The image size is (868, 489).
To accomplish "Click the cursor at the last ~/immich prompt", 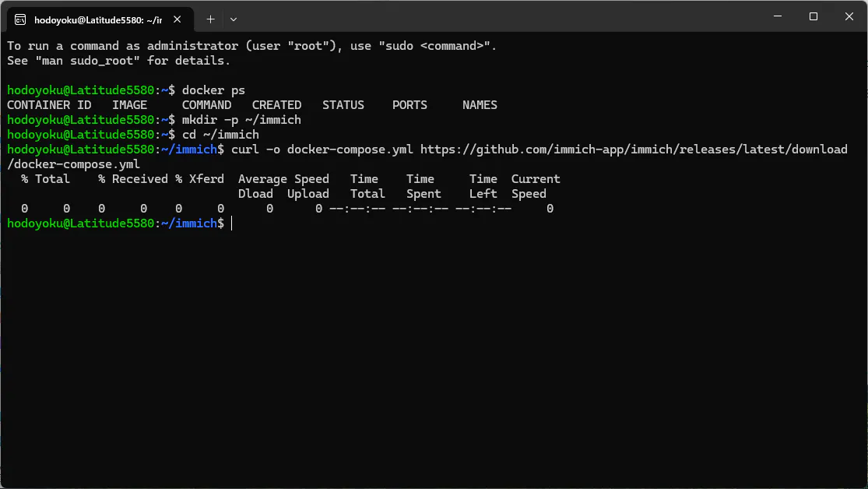I will 231,223.
